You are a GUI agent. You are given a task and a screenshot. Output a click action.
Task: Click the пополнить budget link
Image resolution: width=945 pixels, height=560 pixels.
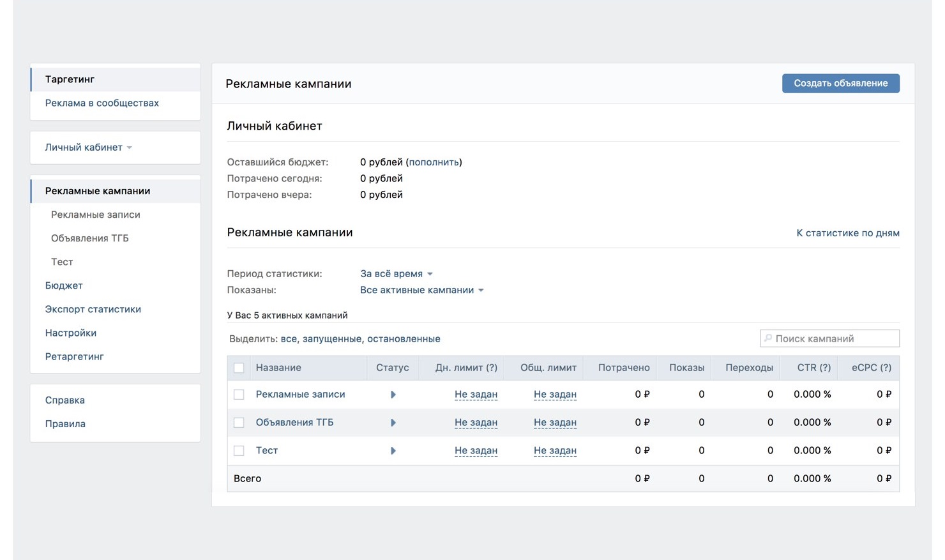pos(434,162)
